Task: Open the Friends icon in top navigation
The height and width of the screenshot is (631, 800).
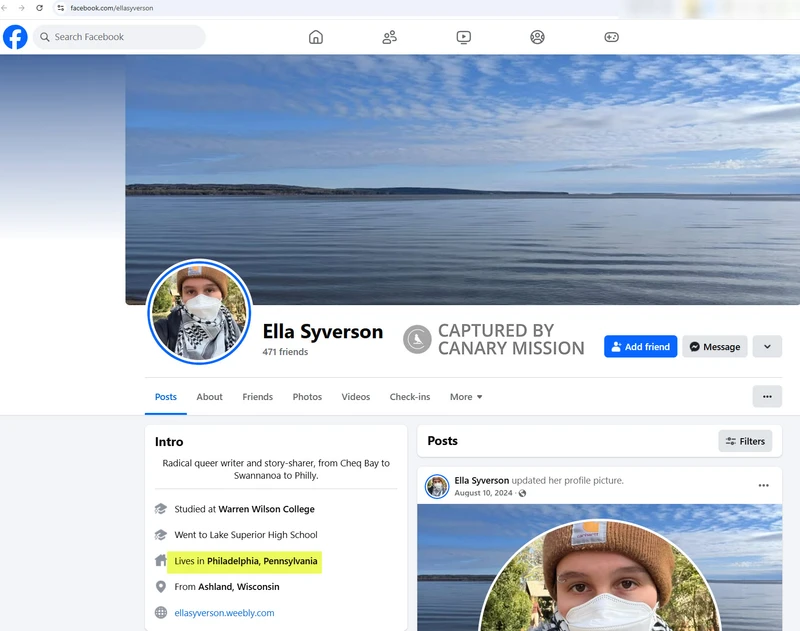Action: (x=390, y=37)
